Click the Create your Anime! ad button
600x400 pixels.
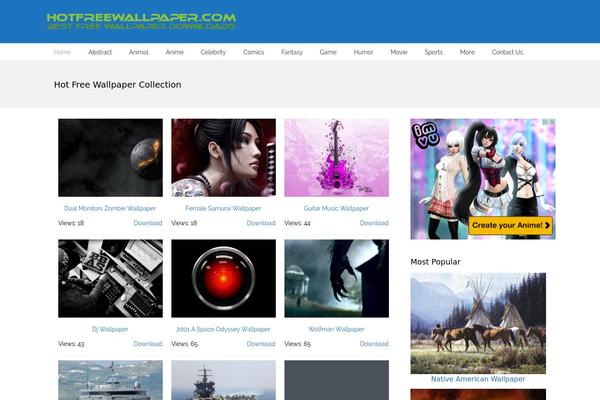coord(510,225)
